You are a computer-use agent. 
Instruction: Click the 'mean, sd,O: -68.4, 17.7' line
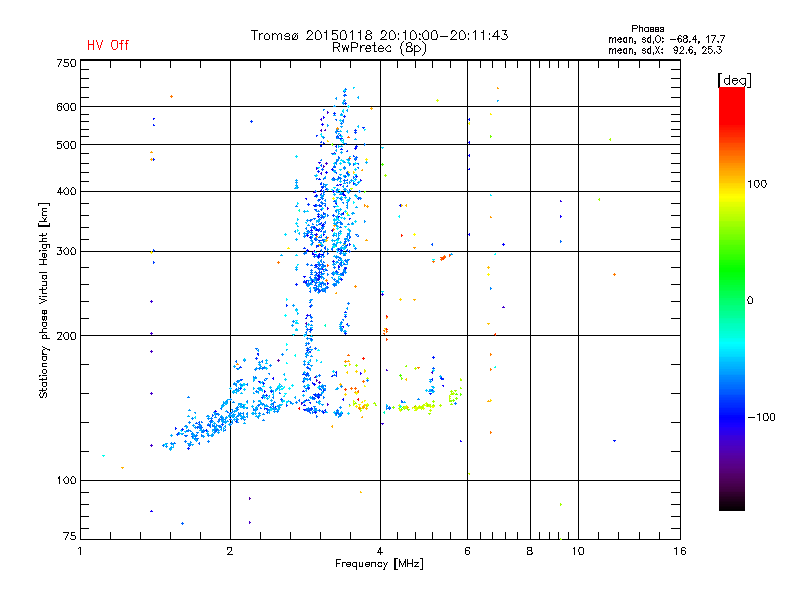(666, 39)
